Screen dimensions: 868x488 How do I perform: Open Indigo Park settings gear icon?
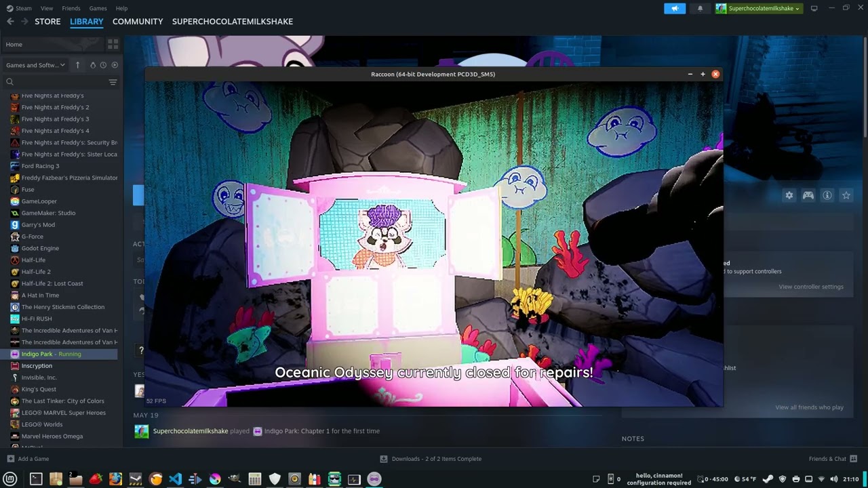[789, 195]
